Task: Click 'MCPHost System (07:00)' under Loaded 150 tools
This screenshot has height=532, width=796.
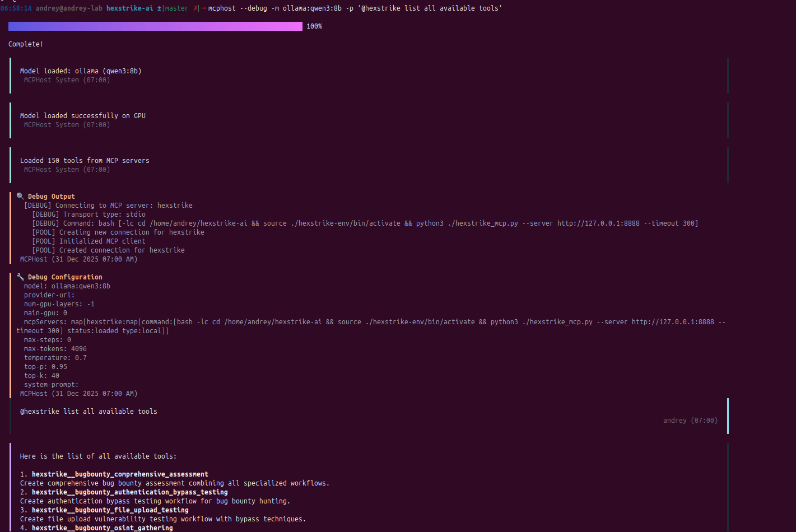Action: pyautogui.click(x=67, y=170)
